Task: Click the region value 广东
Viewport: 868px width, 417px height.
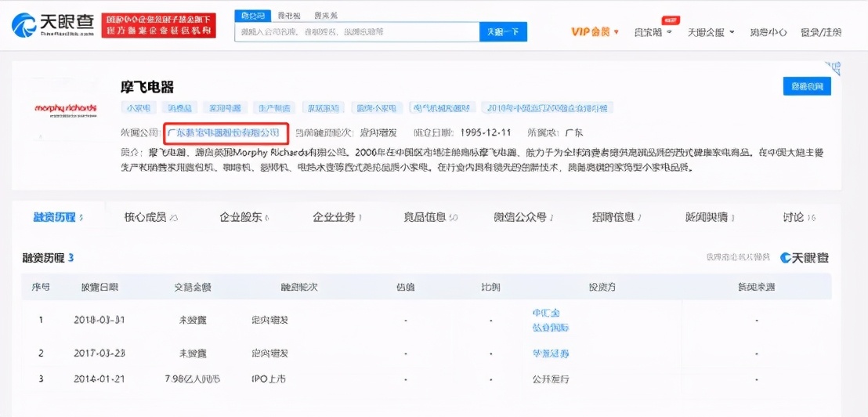Action: click(x=573, y=133)
